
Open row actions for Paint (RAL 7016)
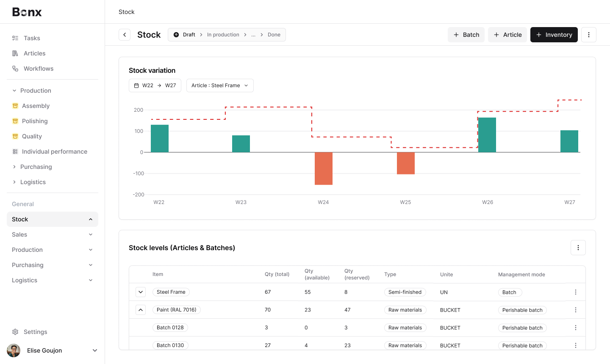coord(575,310)
